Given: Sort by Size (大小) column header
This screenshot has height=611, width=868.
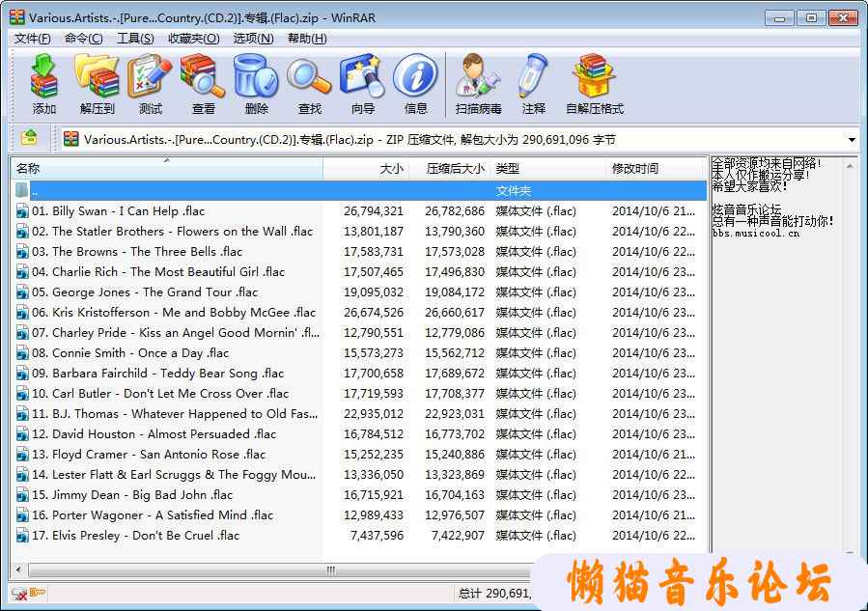Looking at the screenshot, I should tap(366, 168).
